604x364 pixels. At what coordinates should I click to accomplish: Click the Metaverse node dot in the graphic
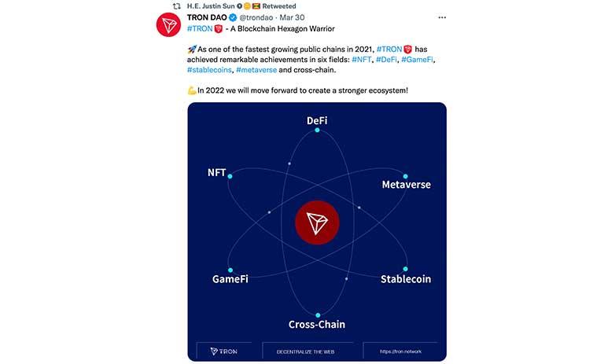coord(405,176)
